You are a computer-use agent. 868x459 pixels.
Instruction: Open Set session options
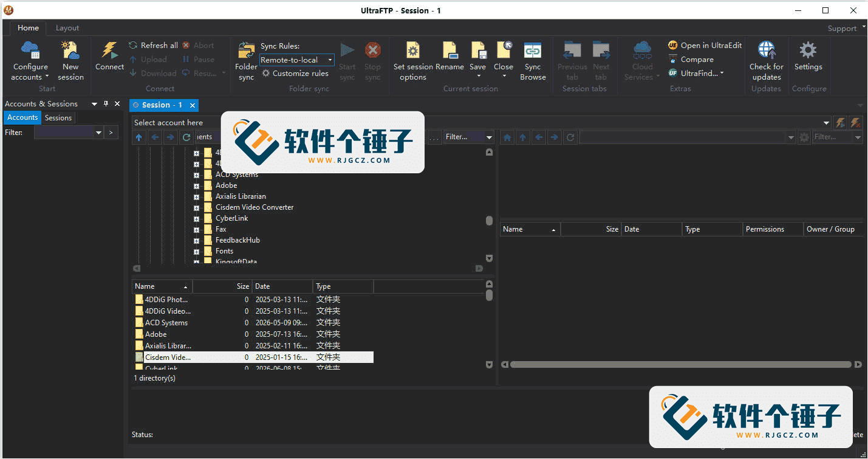click(413, 61)
